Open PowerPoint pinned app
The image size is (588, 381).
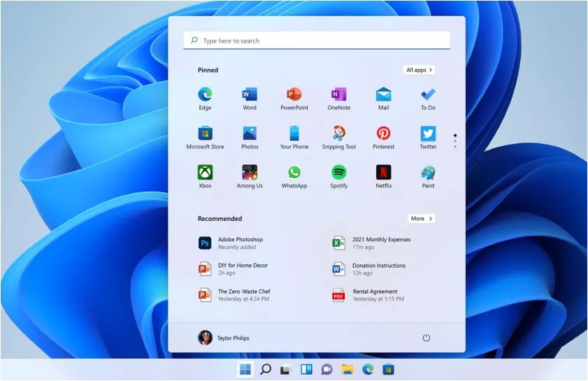click(x=294, y=99)
